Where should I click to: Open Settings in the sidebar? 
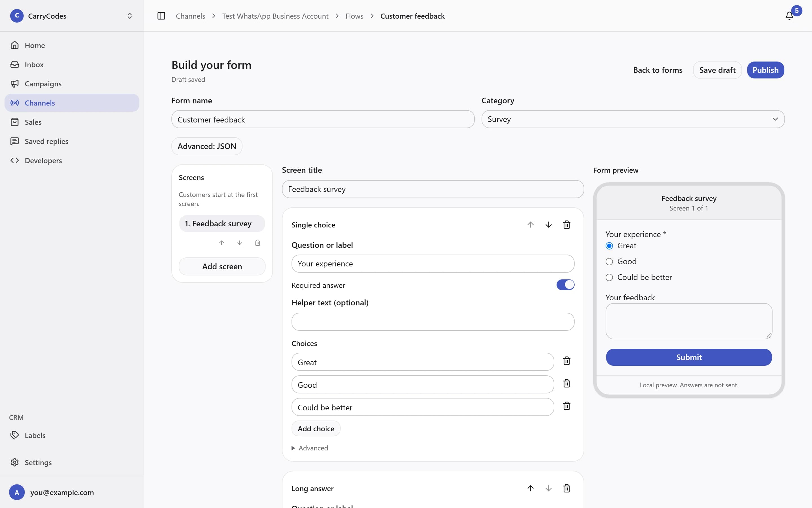72,463
